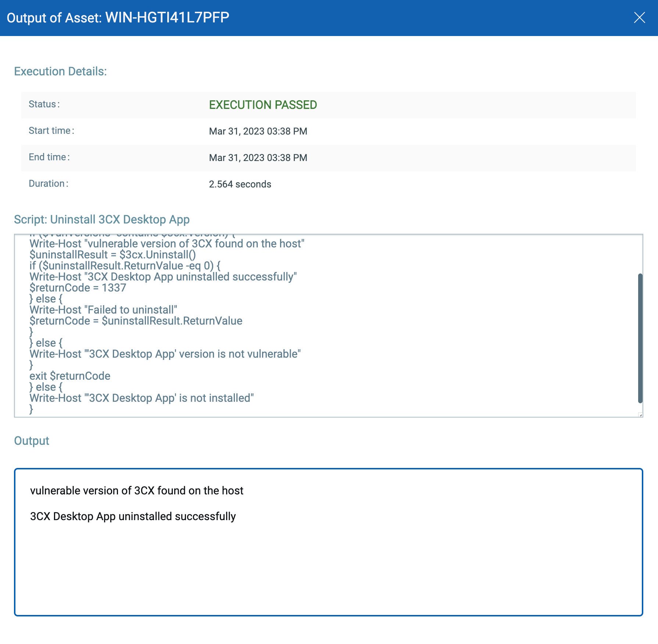Close the asset output dialog
Image resolution: width=658 pixels, height=644 pixels.
pos(639,18)
